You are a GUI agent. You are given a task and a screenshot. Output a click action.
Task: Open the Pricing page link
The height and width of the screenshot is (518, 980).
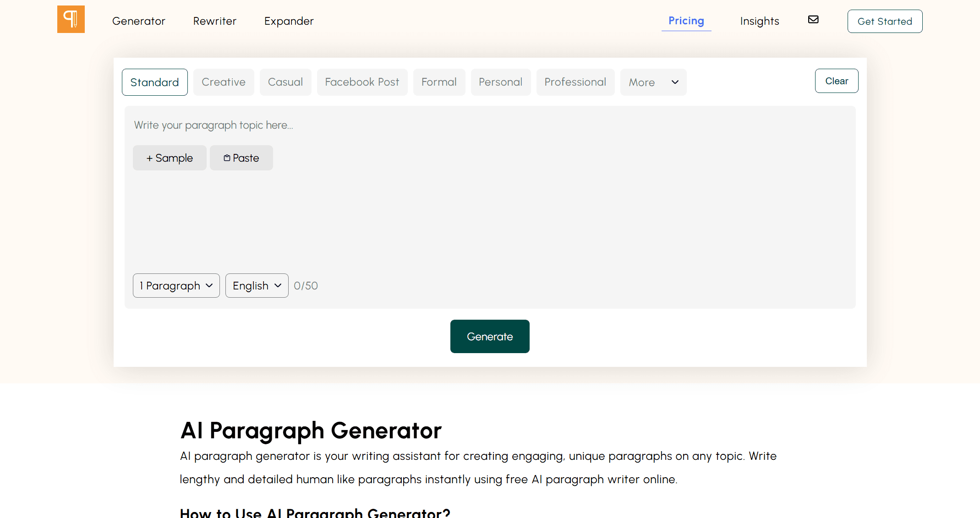[x=686, y=21]
